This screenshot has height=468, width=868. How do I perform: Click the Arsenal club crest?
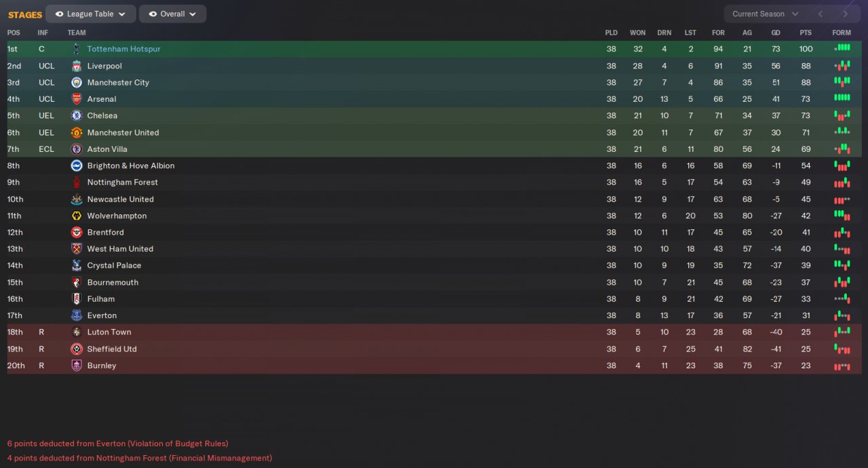tap(77, 99)
